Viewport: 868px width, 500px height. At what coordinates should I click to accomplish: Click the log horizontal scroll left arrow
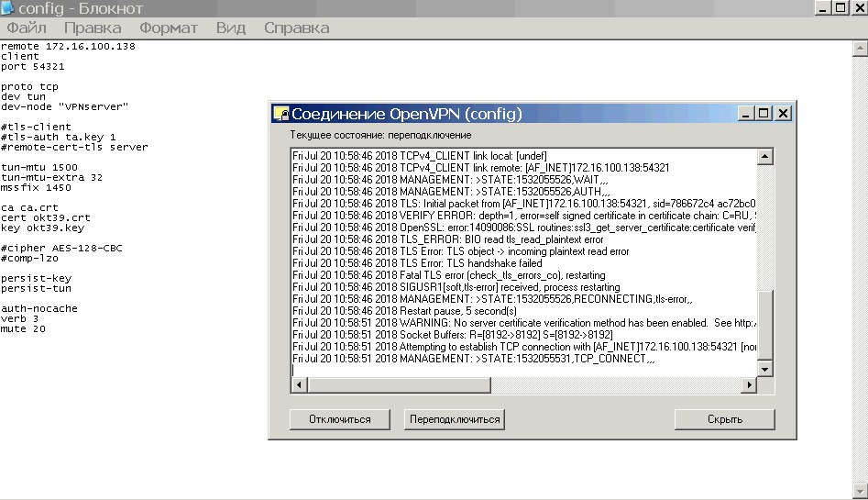[299, 384]
